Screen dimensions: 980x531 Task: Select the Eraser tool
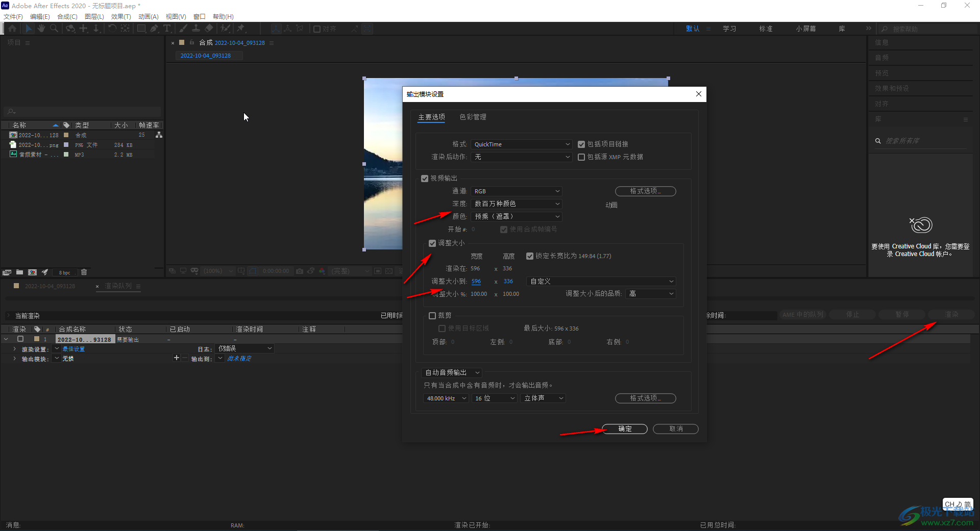coord(209,29)
